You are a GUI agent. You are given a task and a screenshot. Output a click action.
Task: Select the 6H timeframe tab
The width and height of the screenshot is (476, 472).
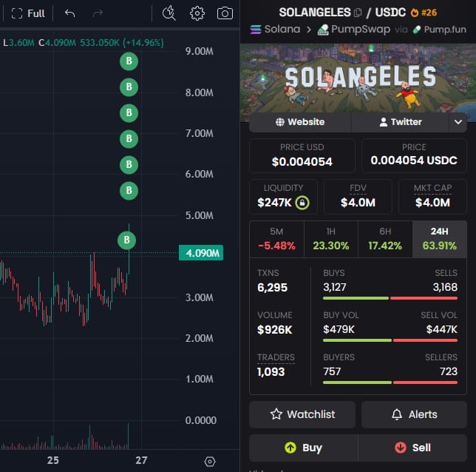click(x=385, y=239)
